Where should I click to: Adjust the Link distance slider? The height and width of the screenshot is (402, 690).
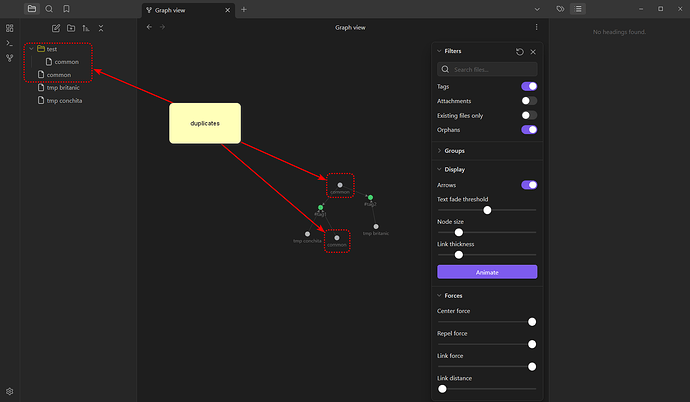[x=487, y=389]
